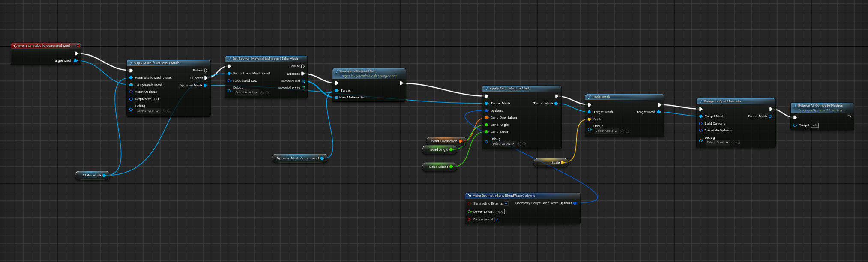Click the Bend Extent input pin on Apply Bend Warp

(487, 131)
